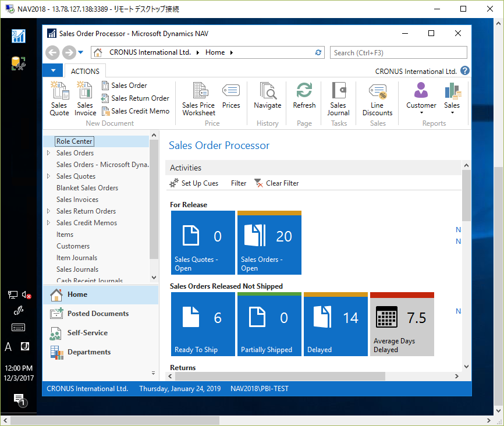Expand the Sales Orders tree node
Screen dimensions: 504x426
[x=48, y=153]
